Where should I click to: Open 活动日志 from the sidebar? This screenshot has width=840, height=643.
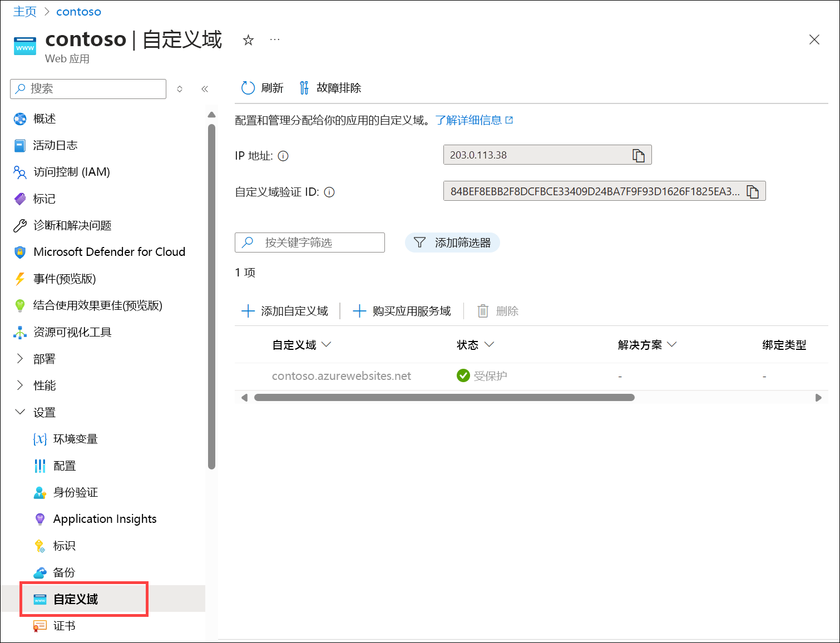point(55,145)
